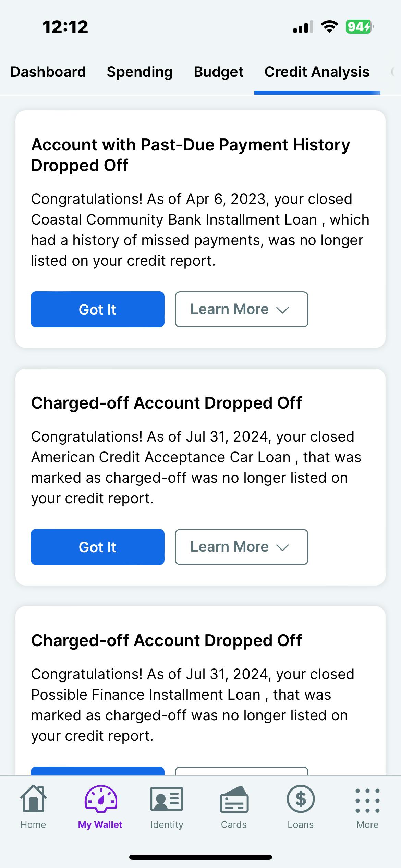Expand Learn More for American Credit Acceptance
401x868 pixels.
[241, 547]
